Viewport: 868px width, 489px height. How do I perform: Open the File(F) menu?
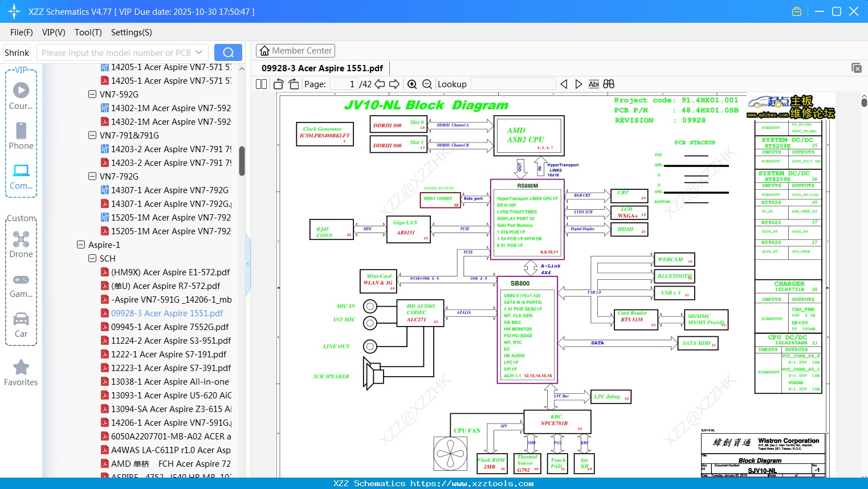coord(22,32)
